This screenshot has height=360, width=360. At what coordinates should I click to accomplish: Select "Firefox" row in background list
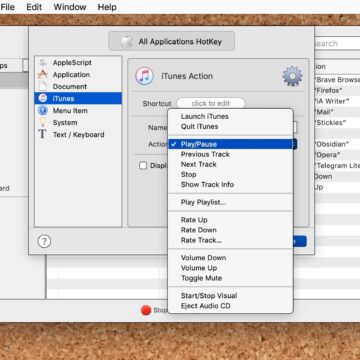337,90
